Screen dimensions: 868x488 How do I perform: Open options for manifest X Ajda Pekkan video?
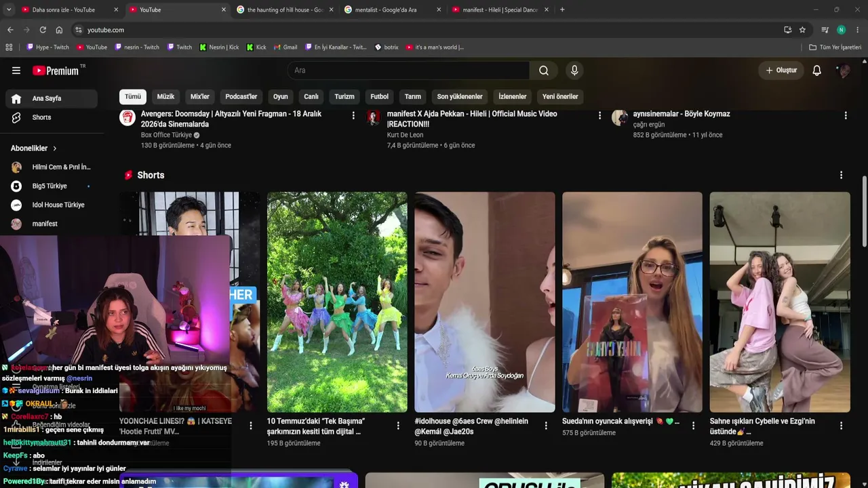click(x=599, y=116)
